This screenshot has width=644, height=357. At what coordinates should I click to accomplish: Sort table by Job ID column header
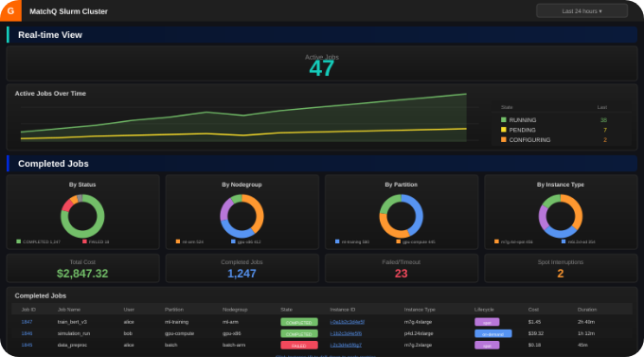(x=28, y=310)
